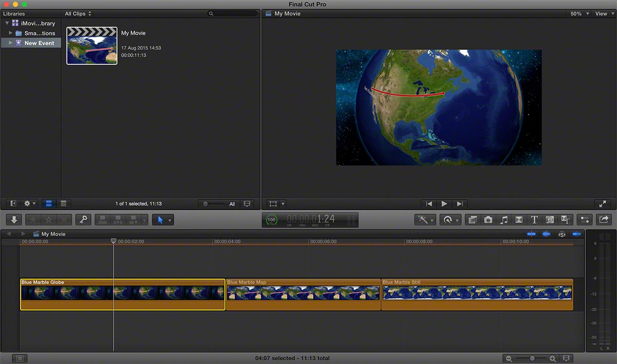Viewport: 617px width, 364px height.
Task: Click the Transform tool in the viewer
Action: pos(273,204)
